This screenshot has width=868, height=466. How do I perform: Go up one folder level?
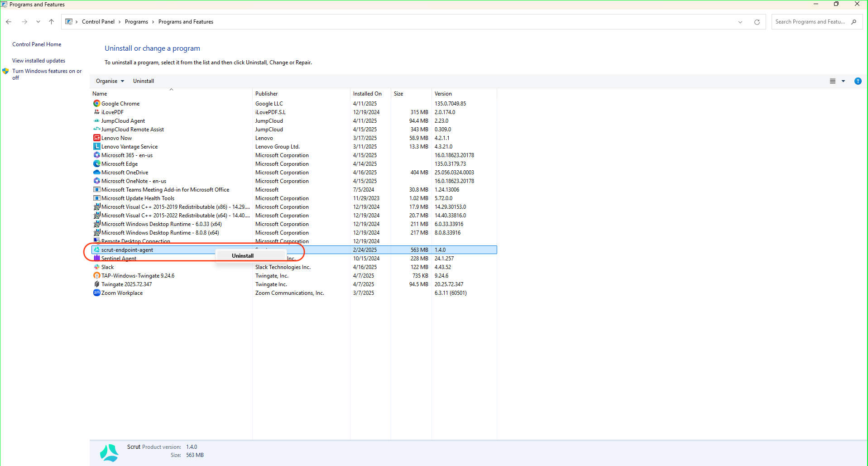(x=51, y=22)
